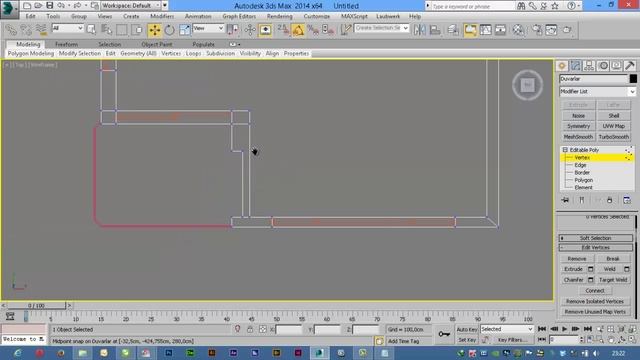Click the Break button
640x360 pixels.
pyautogui.click(x=613, y=259)
